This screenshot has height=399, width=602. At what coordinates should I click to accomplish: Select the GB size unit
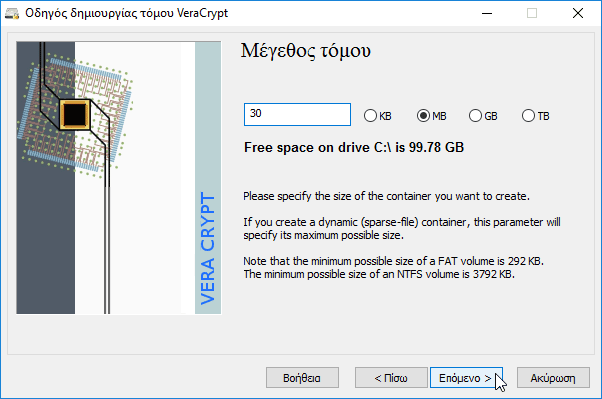tap(483, 116)
